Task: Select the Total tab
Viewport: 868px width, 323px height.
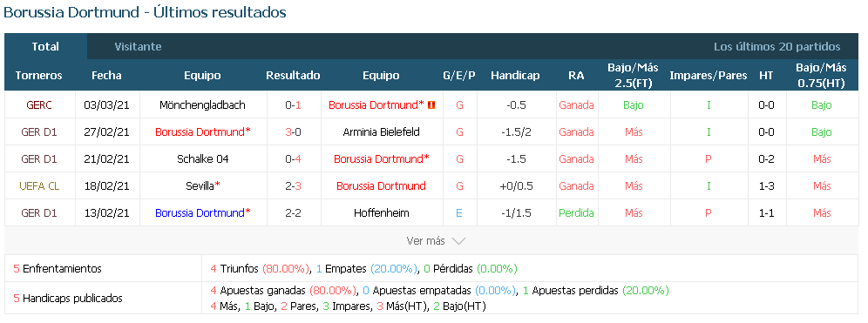Action: pyautogui.click(x=45, y=46)
